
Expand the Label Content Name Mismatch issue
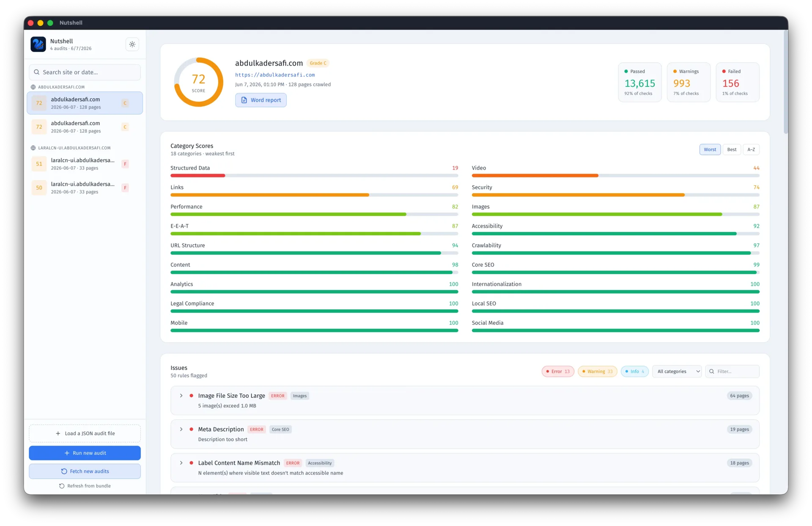click(x=181, y=463)
